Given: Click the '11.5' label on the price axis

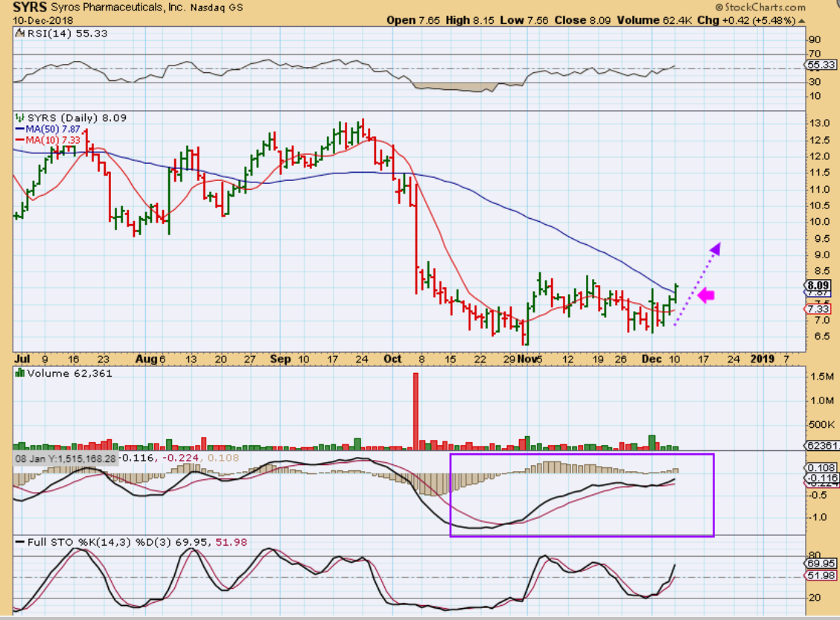Looking at the screenshot, I should (819, 173).
